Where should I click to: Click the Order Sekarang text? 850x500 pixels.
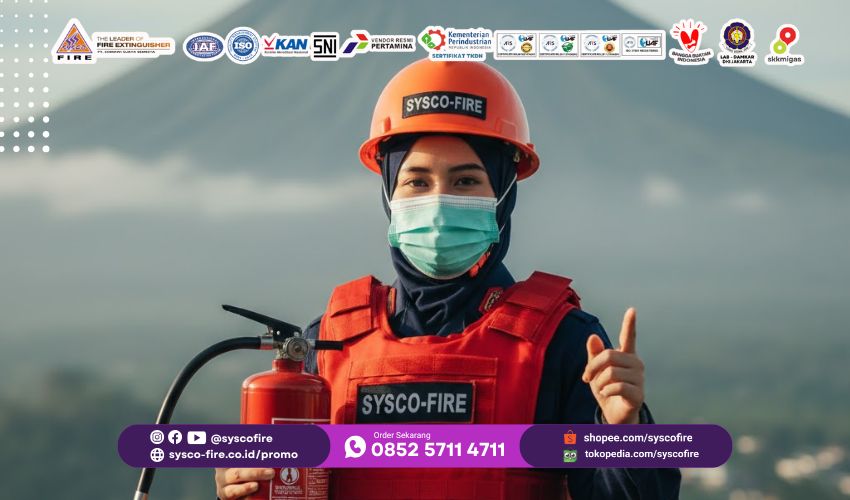pyautogui.click(x=402, y=435)
